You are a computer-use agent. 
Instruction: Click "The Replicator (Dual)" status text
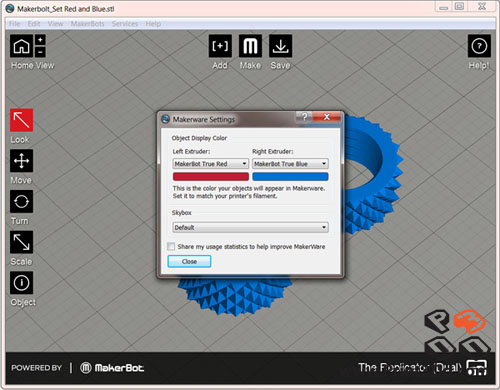410,368
